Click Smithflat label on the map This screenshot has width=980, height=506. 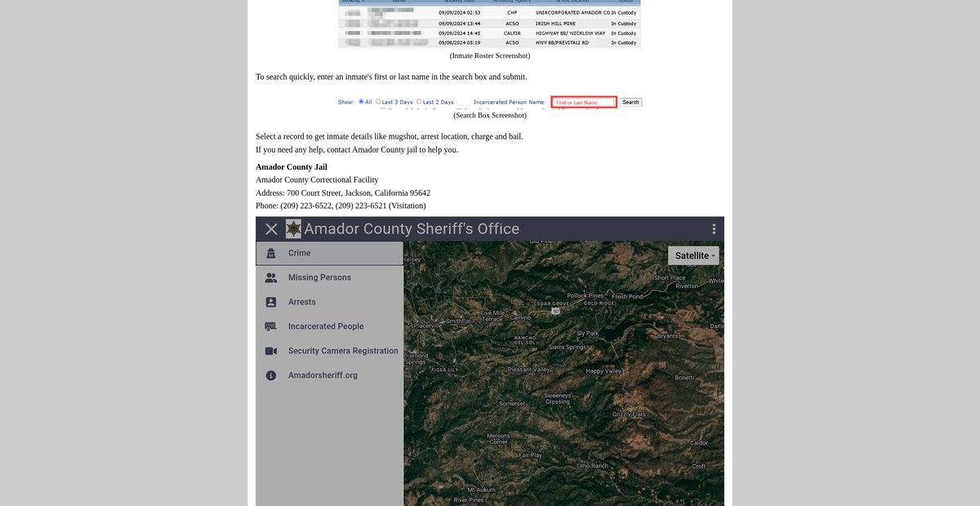(x=458, y=321)
